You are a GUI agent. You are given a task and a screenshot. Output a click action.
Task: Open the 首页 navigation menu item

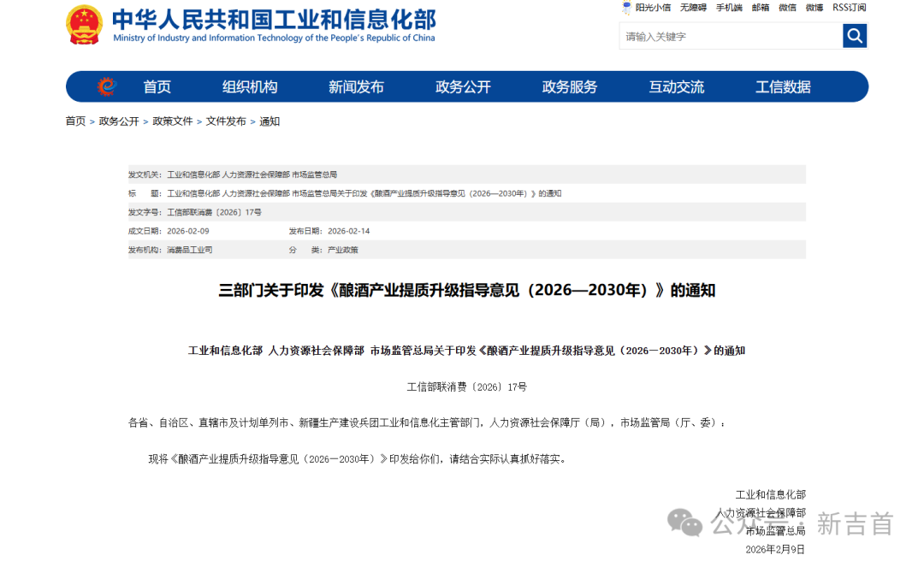point(157,86)
